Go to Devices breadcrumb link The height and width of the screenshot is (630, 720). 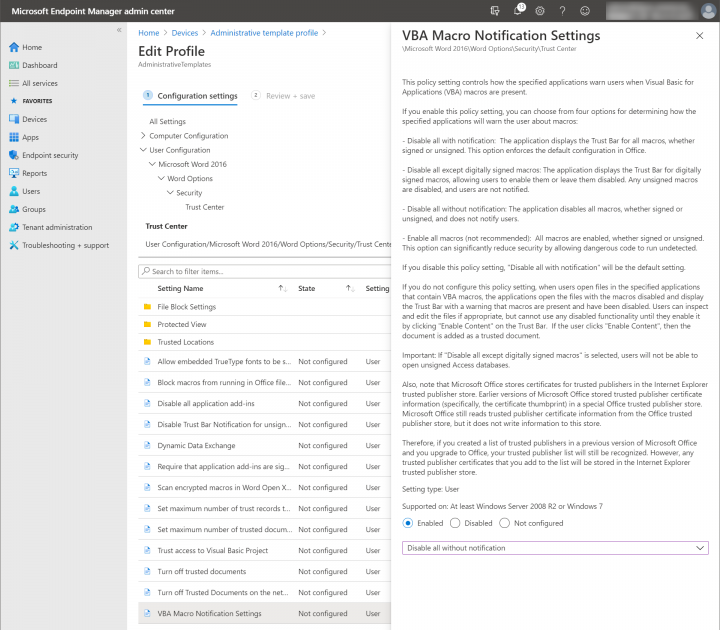pos(185,33)
